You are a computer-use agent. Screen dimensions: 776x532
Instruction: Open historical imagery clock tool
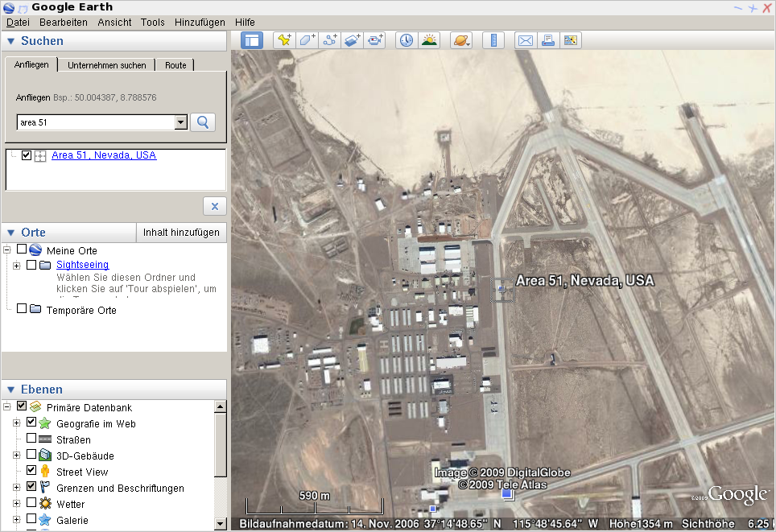[x=407, y=40]
